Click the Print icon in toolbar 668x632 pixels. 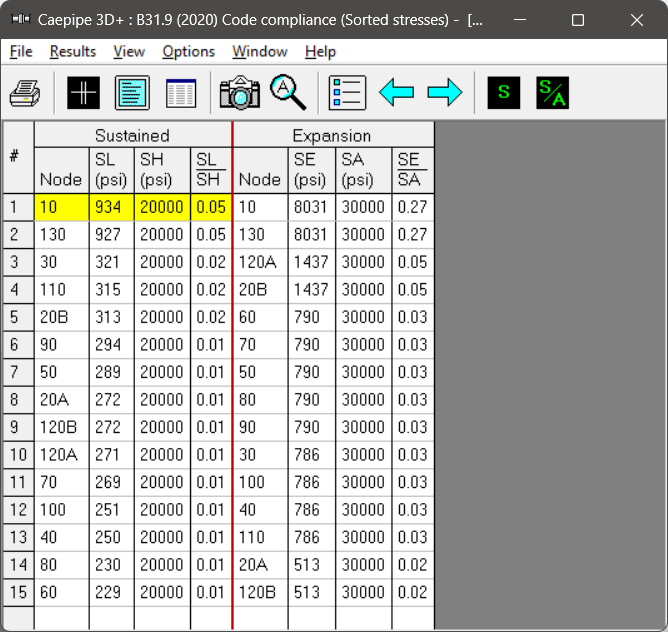[25, 93]
